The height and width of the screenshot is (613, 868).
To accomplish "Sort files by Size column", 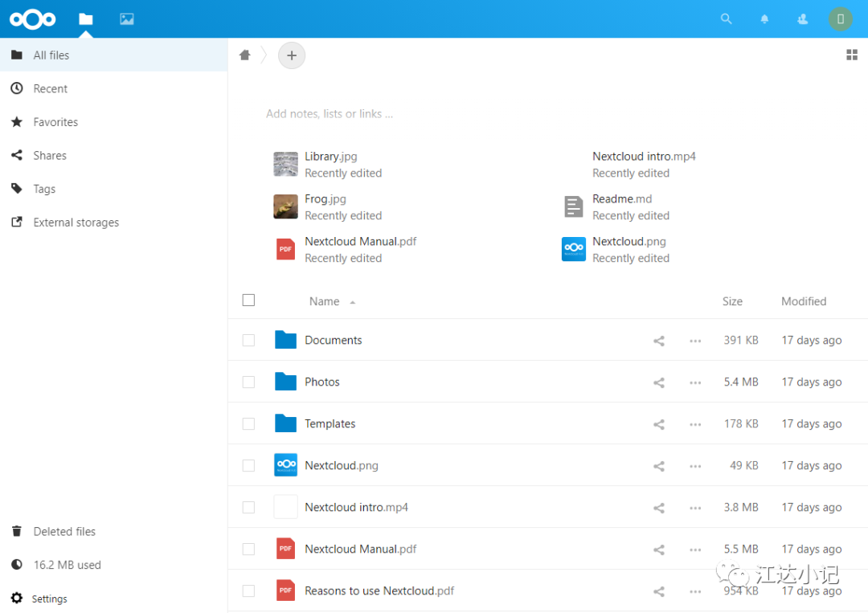I will click(x=732, y=301).
